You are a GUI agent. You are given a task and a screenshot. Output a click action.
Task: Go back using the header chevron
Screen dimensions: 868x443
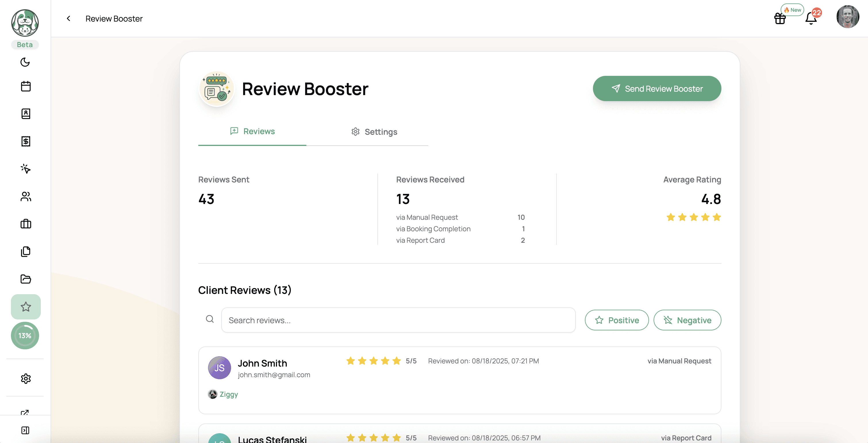(68, 18)
